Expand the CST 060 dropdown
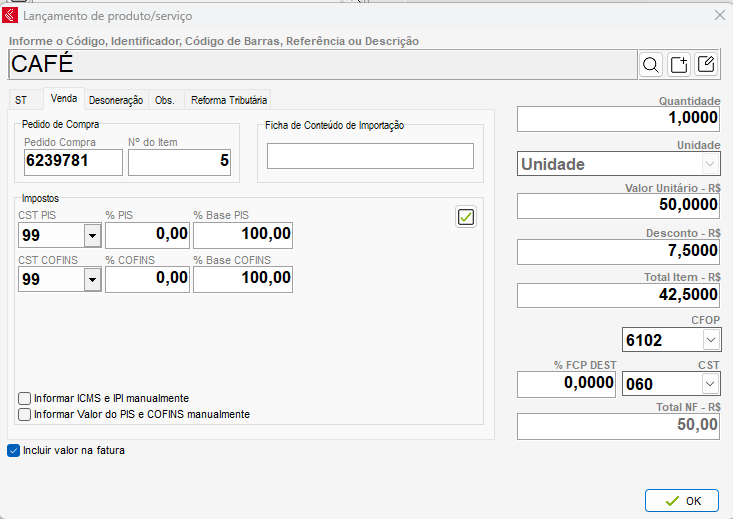 tap(709, 383)
